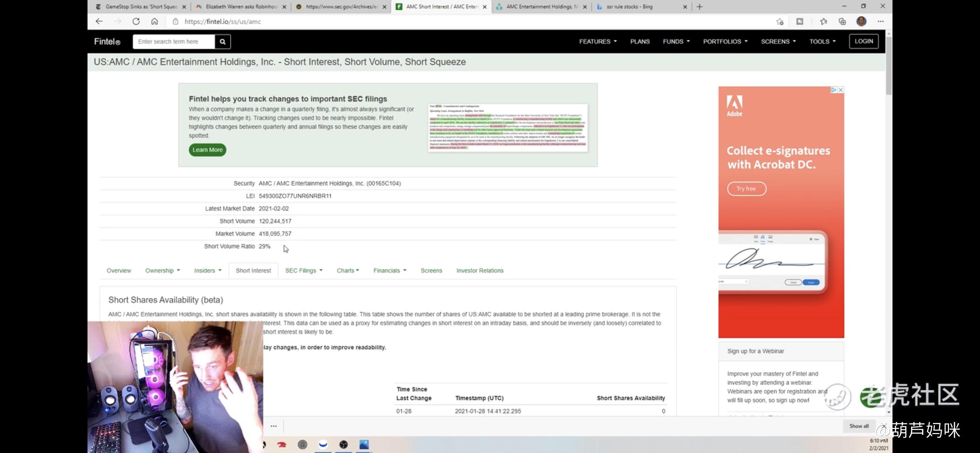Image resolution: width=980 pixels, height=453 pixels.
Task: Expand the SEC Filings dropdown
Action: click(304, 271)
